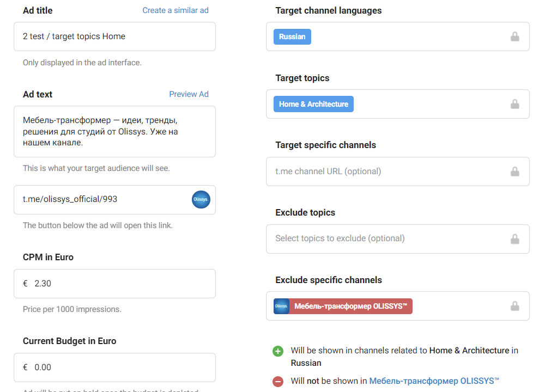Click the lock icon in Target specific channels
The width and height of the screenshot is (545, 392).
tap(514, 171)
